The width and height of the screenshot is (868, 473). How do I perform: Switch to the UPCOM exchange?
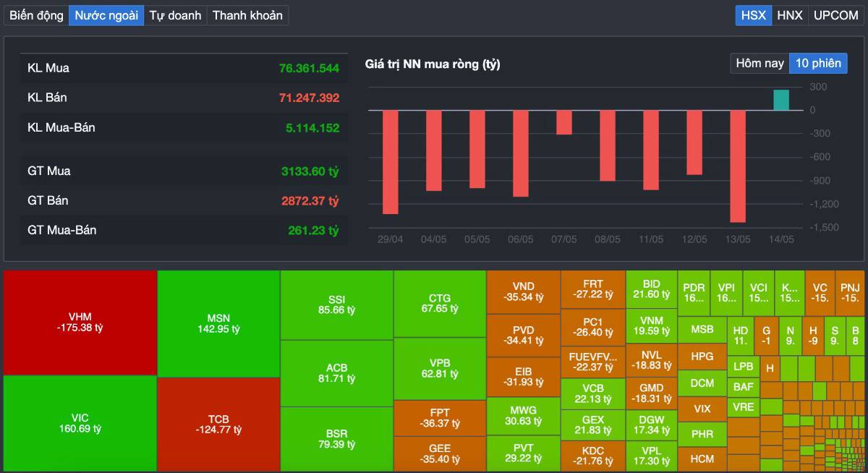click(835, 15)
